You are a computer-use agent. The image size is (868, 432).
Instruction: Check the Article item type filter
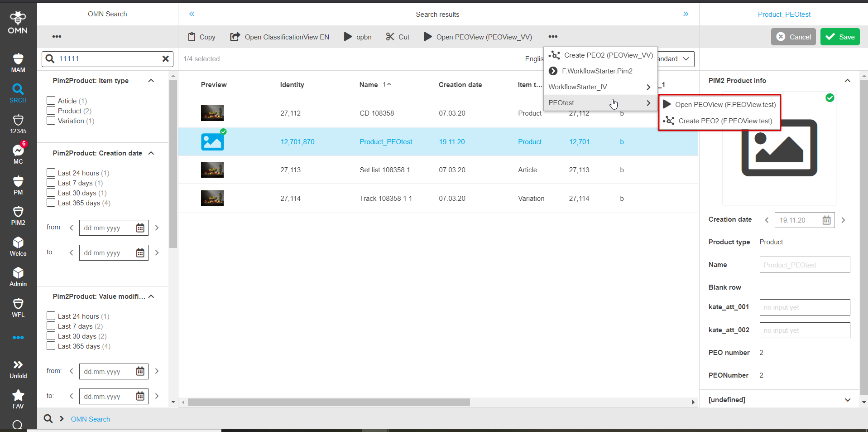click(x=51, y=101)
